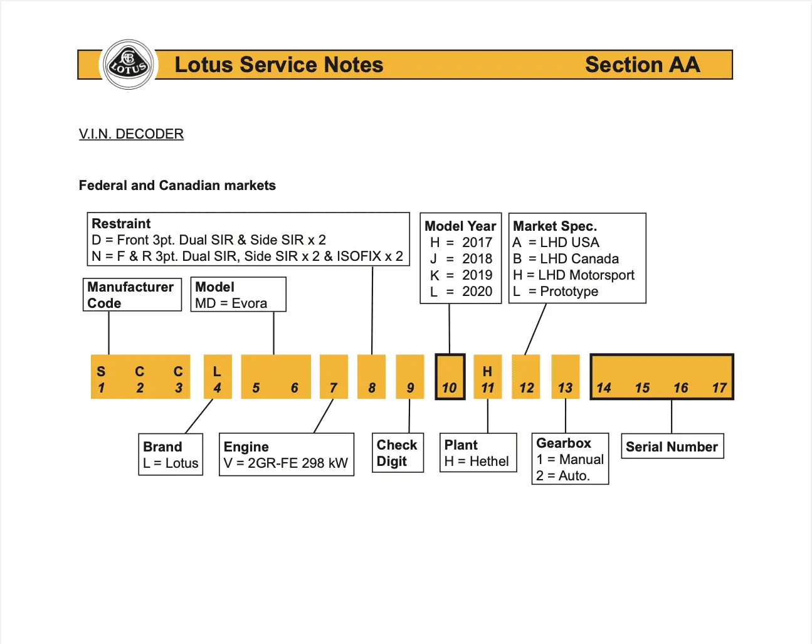Click the 'Federal and Canadian markets' heading

coord(177,185)
